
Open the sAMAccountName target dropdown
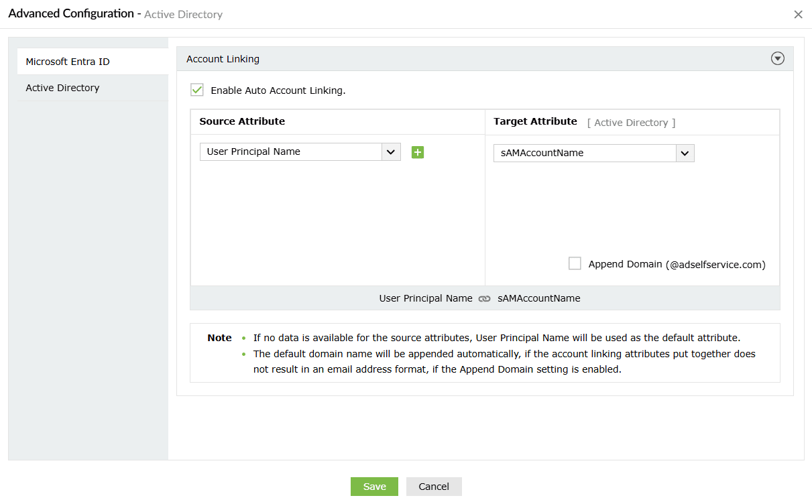click(594, 153)
